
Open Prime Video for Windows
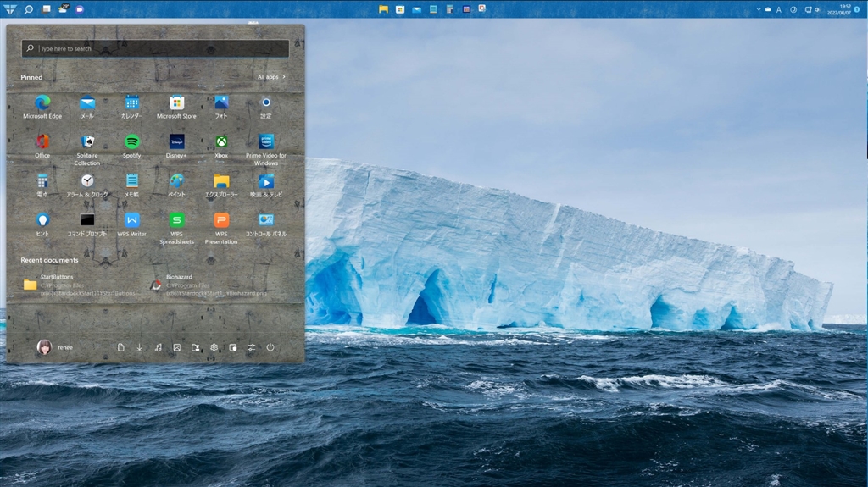coord(266,142)
